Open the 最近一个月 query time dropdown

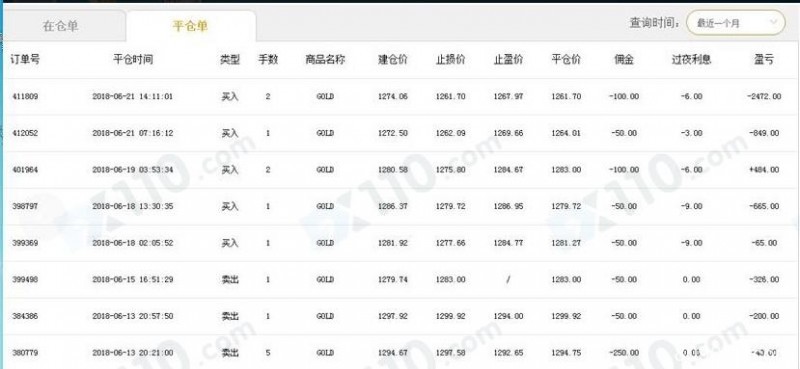click(x=735, y=23)
